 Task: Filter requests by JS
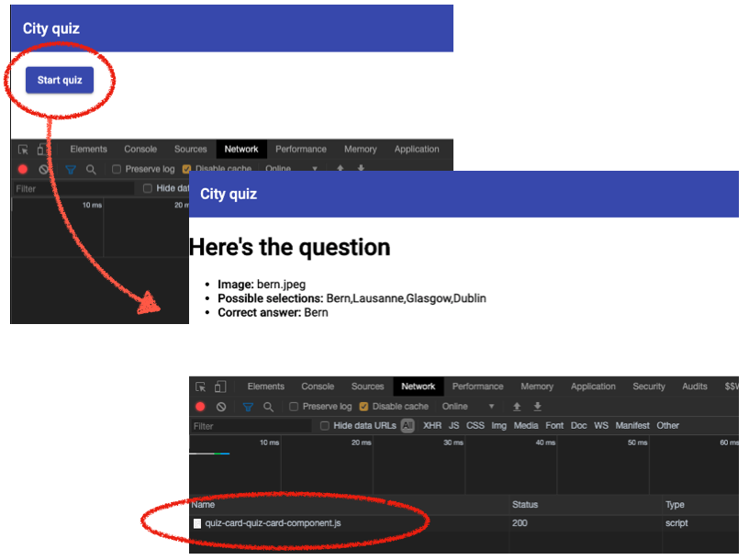[x=453, y=425]
